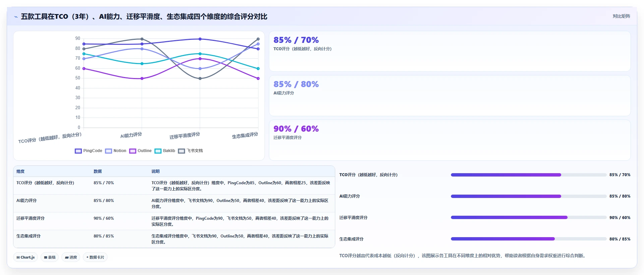The image size is (644, 275).
Task: Click Outline's data point at AI能力评分 (50)
Action: (x=142, y=78)
